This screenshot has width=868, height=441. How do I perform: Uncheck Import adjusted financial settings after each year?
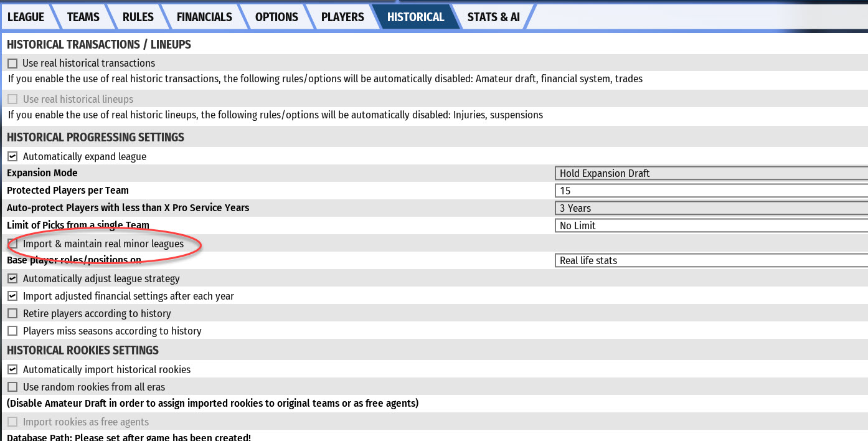pos(12,296)
